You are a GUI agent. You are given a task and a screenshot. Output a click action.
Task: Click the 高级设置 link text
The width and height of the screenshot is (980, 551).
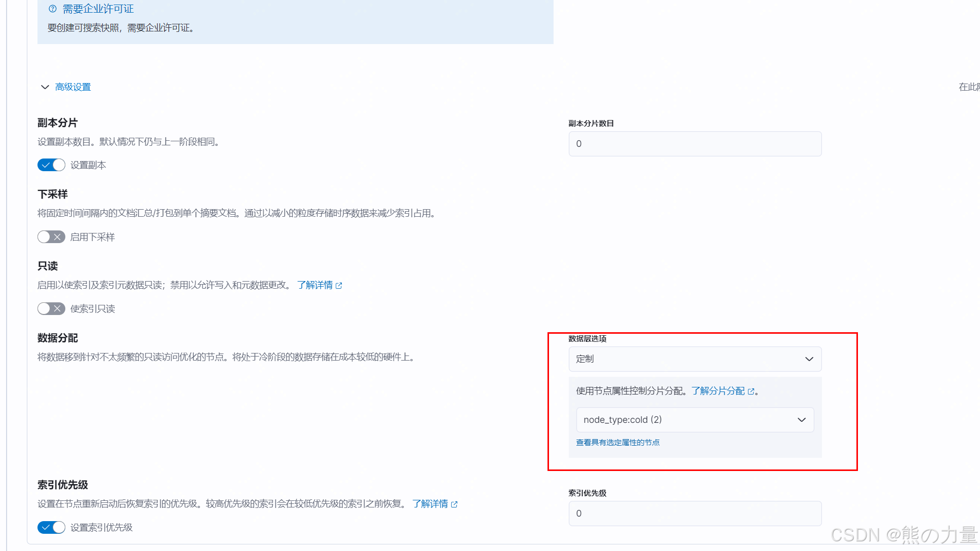[73, 87]
